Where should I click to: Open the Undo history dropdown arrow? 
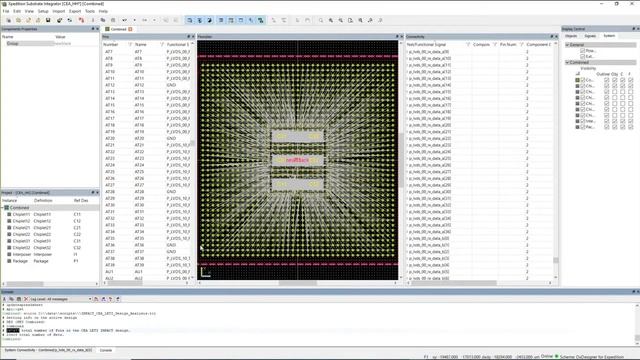134,20
